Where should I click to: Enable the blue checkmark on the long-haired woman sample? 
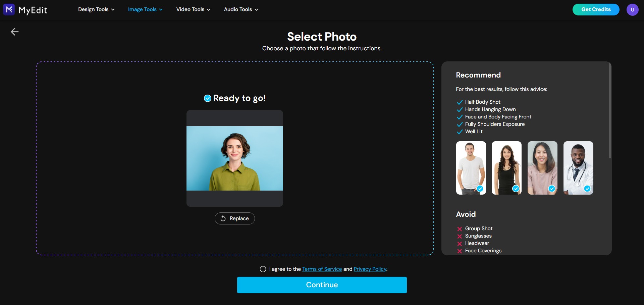(516, 189)
